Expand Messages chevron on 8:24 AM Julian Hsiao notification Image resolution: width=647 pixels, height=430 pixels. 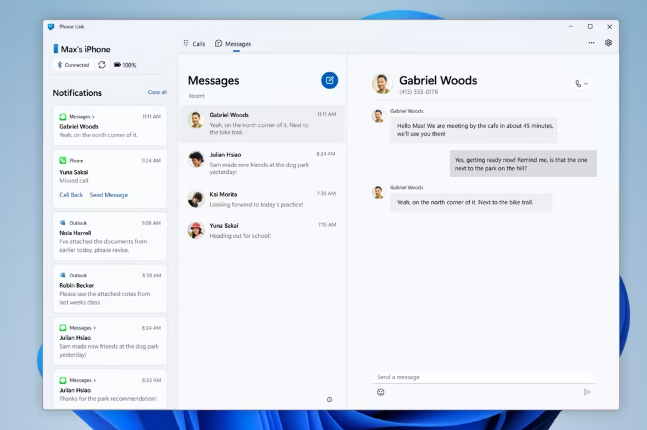coord(94,328)
